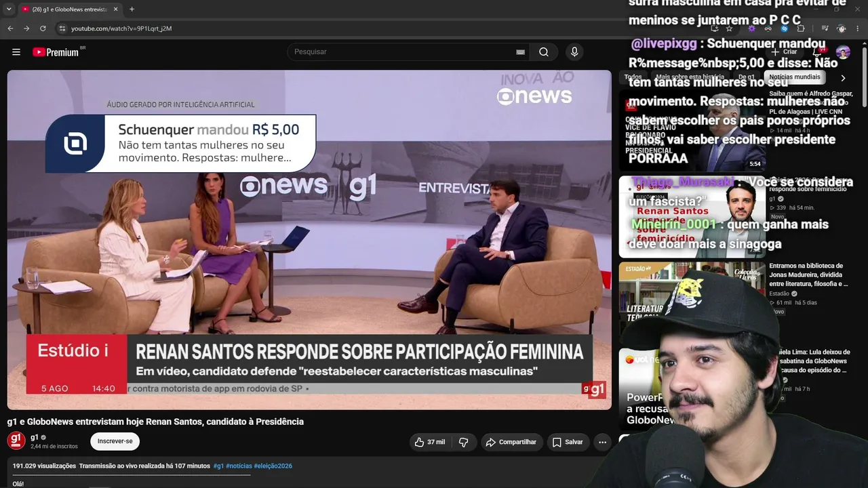Open Chrome's three-dot menu
The height and width of the screenshot is (488, 868).
(859, 28)
